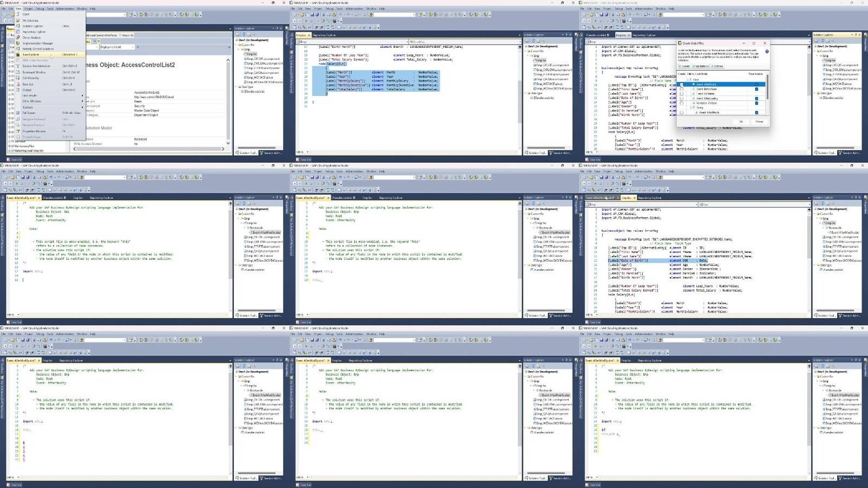Screen dimensions: 868x488
Task: Click the Bookmark Window icon in View menu
Action: tap(18, 72)
